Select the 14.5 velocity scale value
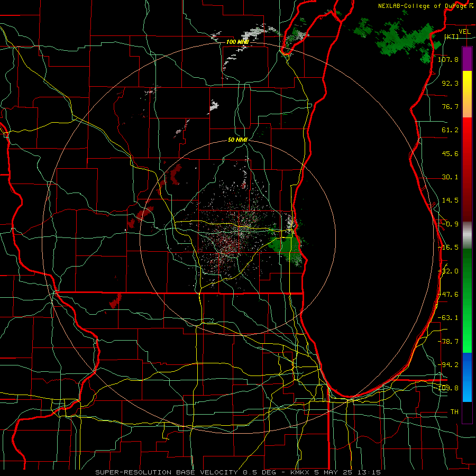 tap(450, 200)
